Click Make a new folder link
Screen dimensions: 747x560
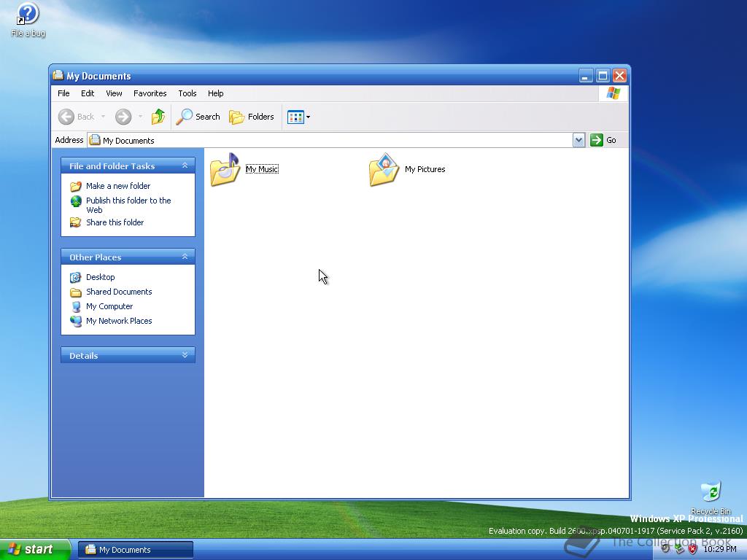(118, 186)
